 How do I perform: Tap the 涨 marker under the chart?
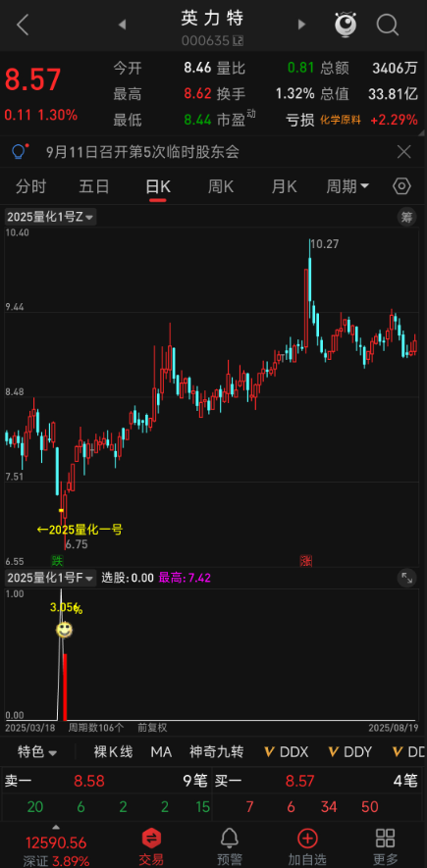(305, 560)
